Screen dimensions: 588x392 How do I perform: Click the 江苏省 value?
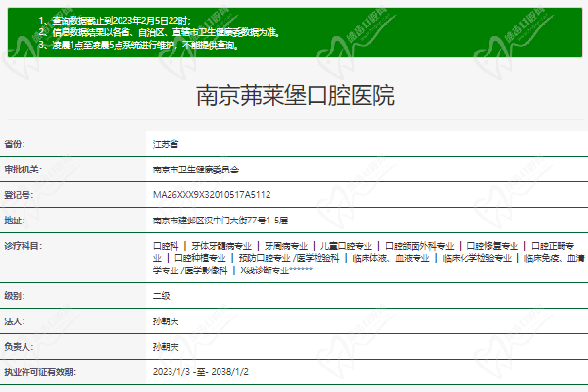coord(166,144)
